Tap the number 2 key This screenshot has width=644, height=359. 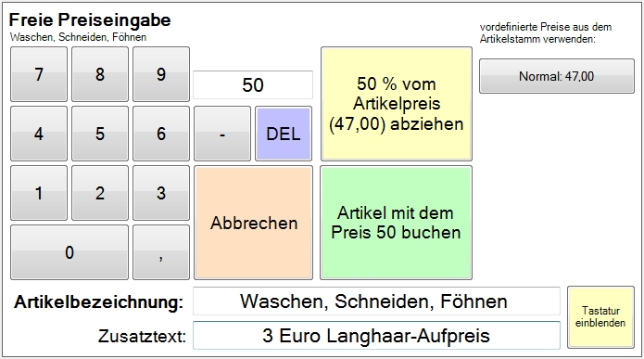tap(100, 193)
